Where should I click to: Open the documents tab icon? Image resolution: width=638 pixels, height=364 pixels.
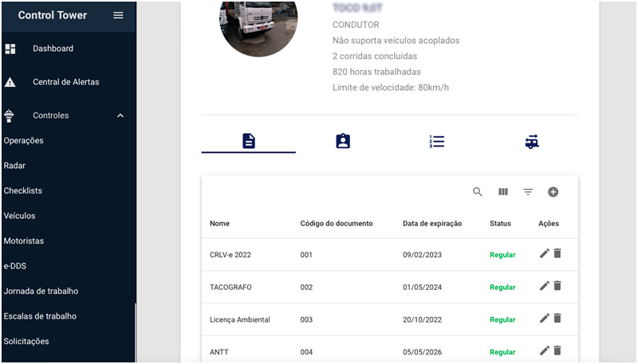249,141
